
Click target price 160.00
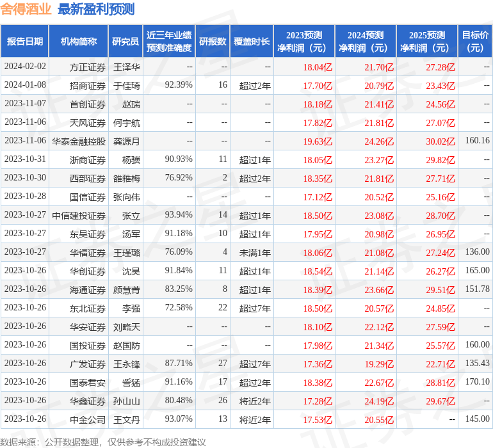click(477, 344)
